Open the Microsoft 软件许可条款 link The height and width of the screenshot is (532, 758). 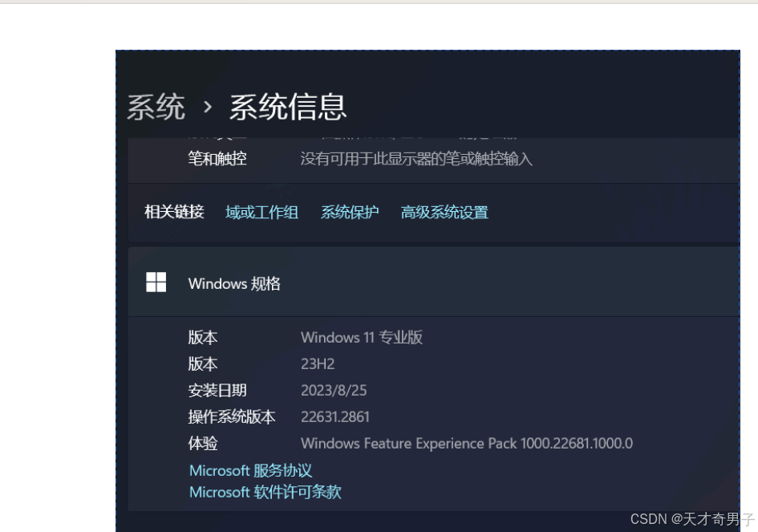265,492
